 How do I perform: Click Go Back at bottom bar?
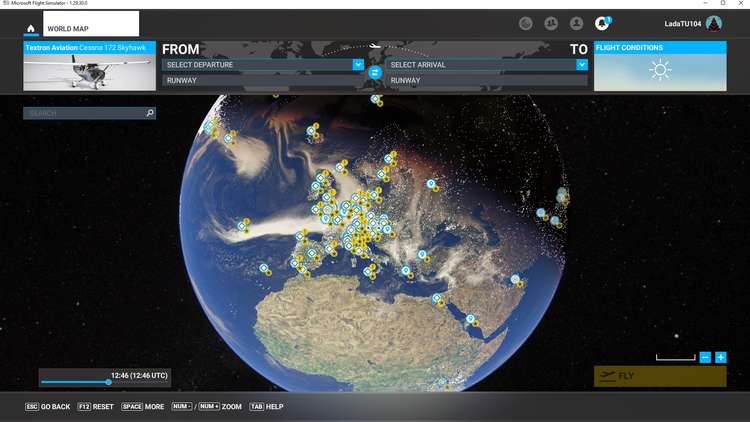(x=48, y=407)
